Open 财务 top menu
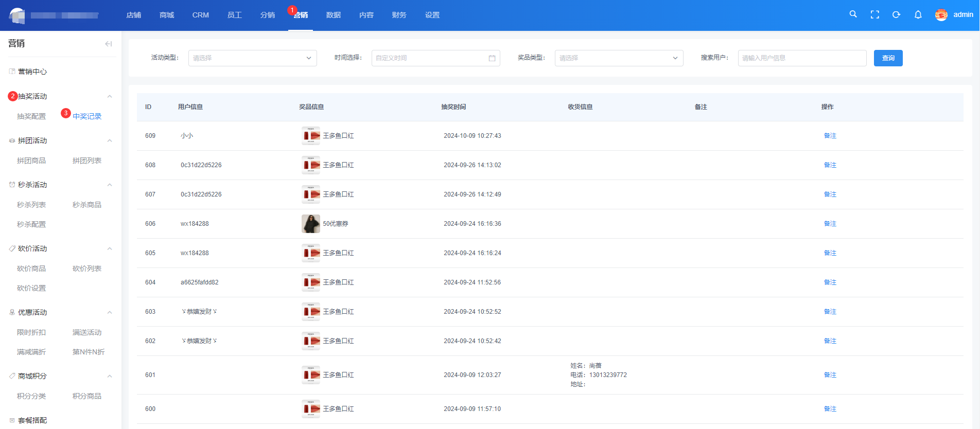The width and height of the screenshot is (980, 429). pos(399,15)
